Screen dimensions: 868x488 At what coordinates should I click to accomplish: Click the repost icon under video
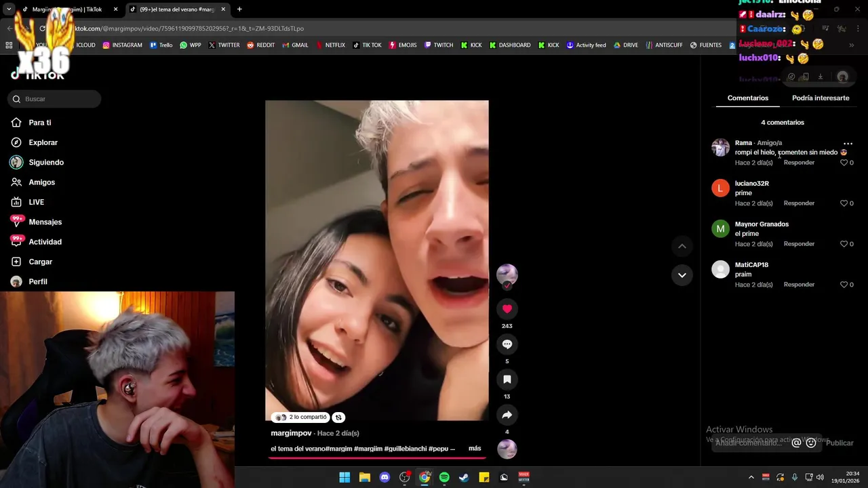(x=338, y=418)
